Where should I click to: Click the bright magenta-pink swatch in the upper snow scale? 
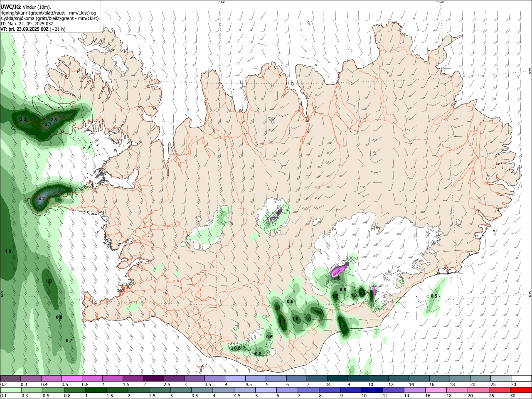click(71, 379)
